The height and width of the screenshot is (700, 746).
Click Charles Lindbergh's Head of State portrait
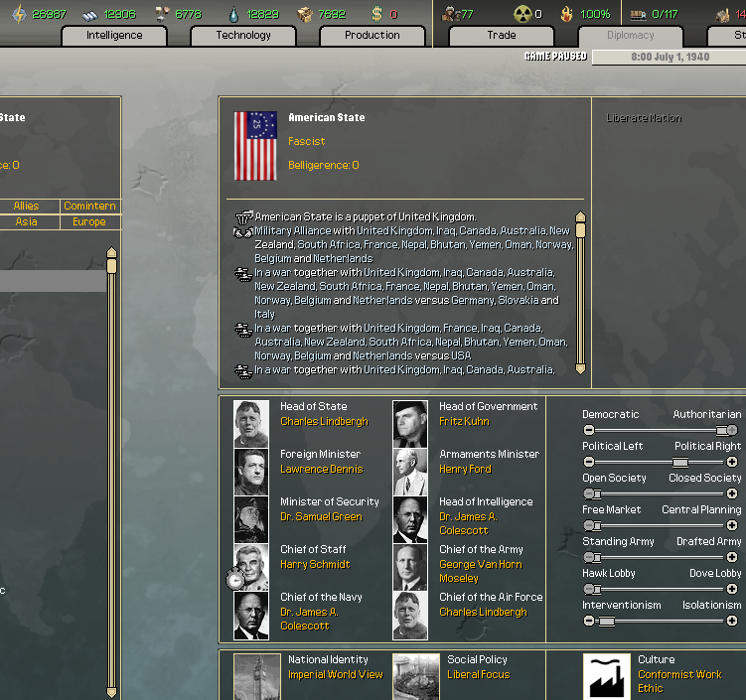[251, 423]
